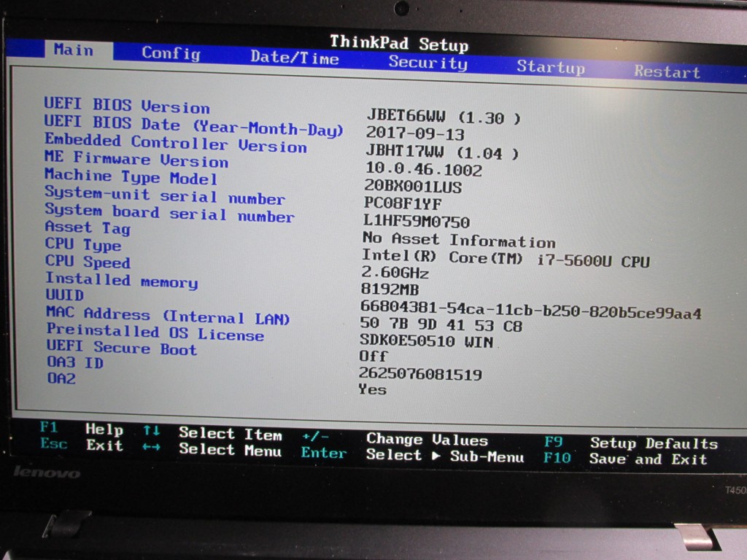Click the OA2 Yes value
The height and width of the screenshot is (560, 747).
coord(373,389)
